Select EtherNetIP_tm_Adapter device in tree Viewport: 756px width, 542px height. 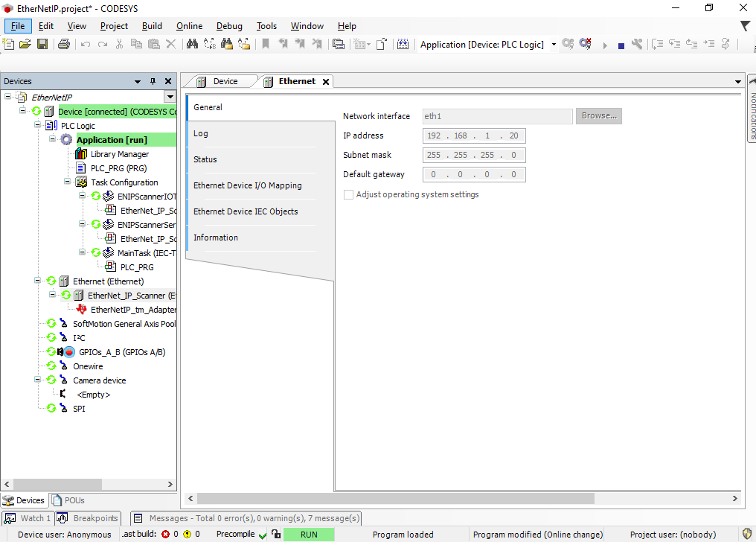[x=132, y=310]
